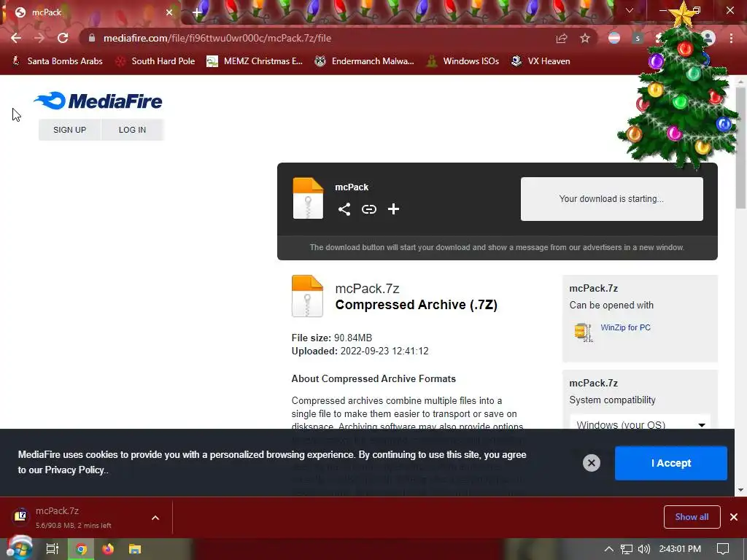Click the page vertical scrollbar

tap(741, 147)
